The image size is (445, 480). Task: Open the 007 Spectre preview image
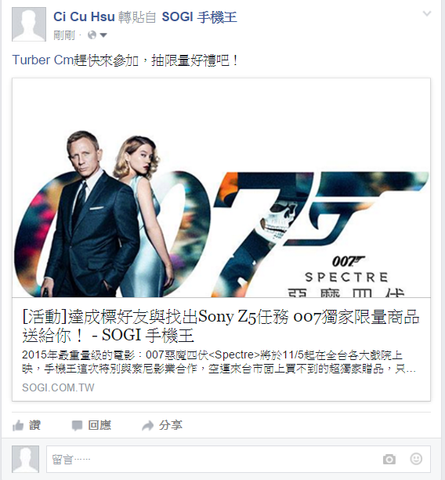(221, 188)
